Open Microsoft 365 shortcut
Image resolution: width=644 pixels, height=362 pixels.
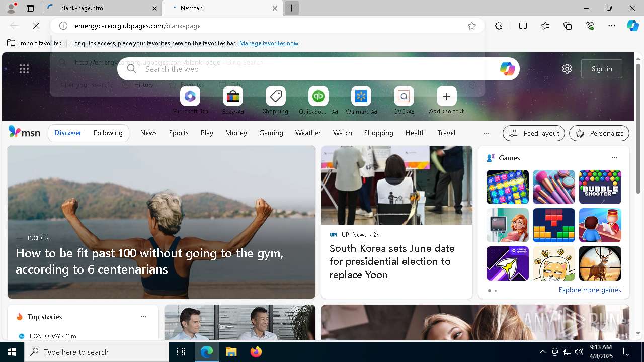(x=190, y=101)
